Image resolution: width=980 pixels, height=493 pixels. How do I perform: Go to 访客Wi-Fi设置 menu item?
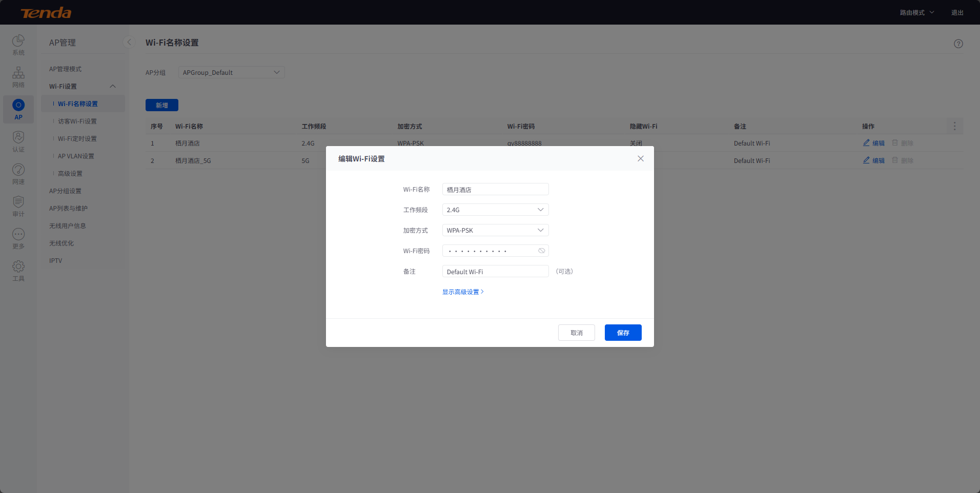pos(77,121)
